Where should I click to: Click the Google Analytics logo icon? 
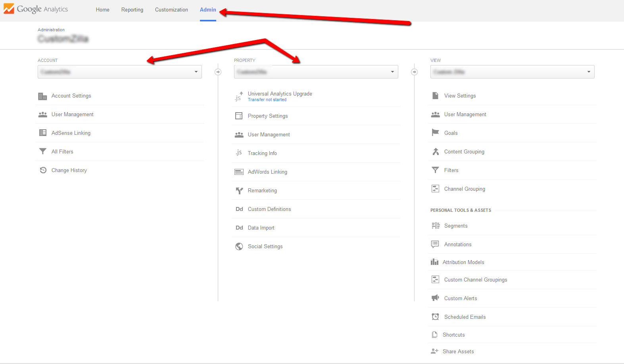tap(9, 9)
